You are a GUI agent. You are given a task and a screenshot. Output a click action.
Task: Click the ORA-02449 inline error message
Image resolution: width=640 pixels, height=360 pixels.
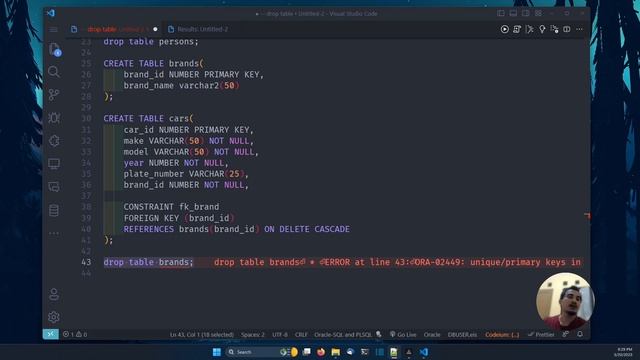(x=397, y=262)
